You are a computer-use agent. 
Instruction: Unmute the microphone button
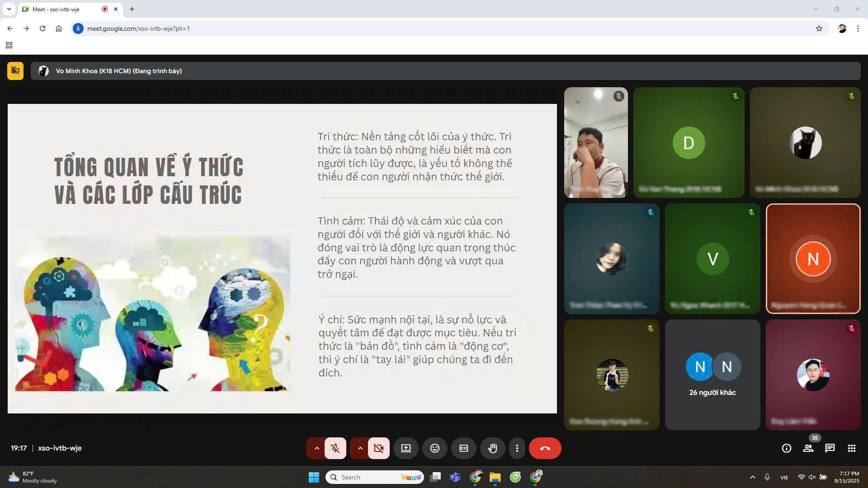tap(335, 448)
